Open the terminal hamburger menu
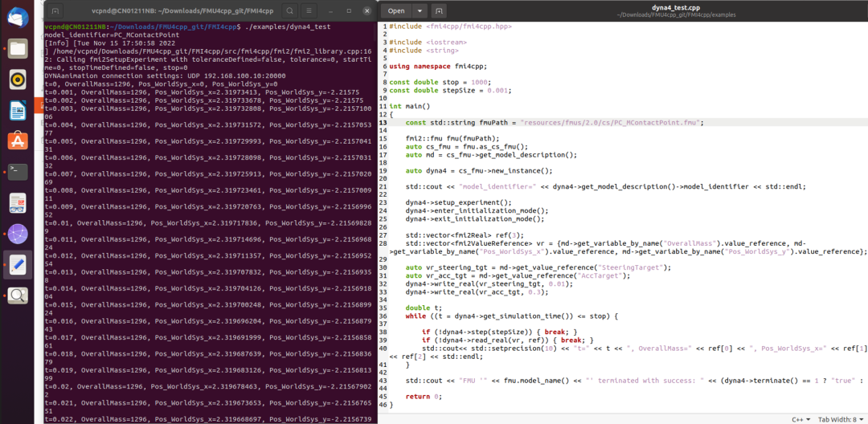The image size is (868, 424). tap(310, 10)
